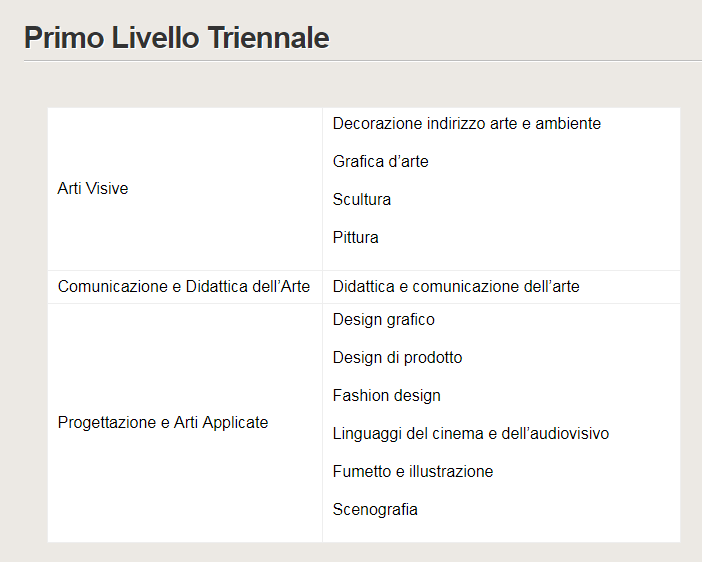Click the word 'Primo' in the heading
This screenshot has height=562, width=702.
[x=62, y=38]
